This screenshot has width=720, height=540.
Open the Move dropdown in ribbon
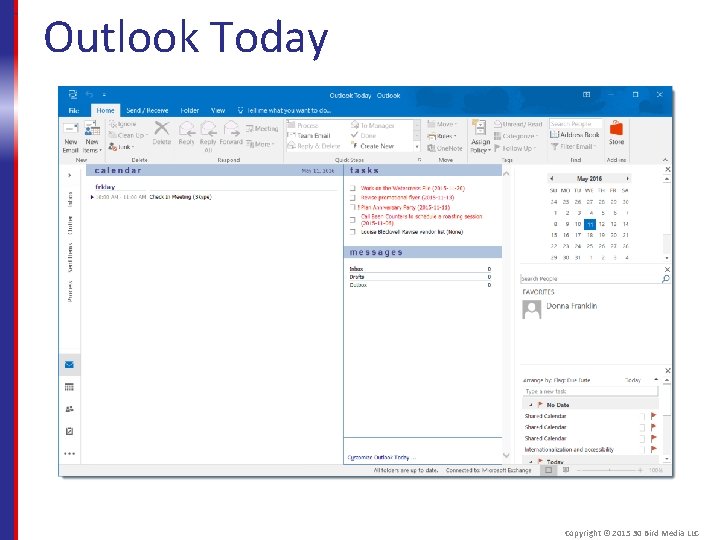click(x=442, y=124)
